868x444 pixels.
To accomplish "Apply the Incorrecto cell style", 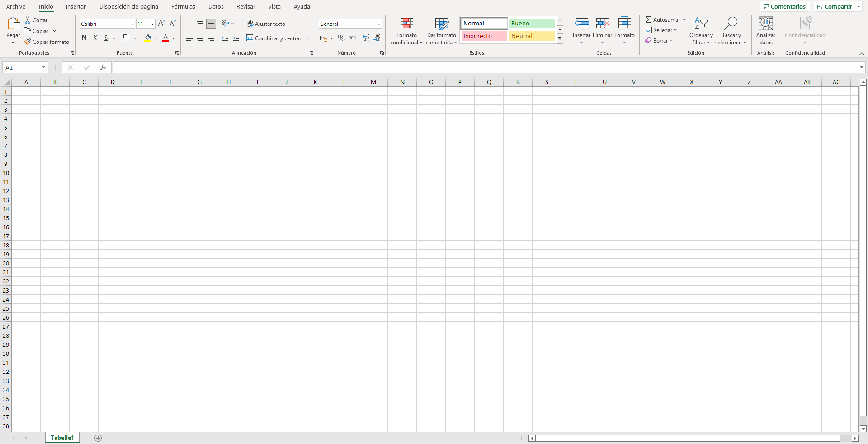I will click(x=484, y=36).
